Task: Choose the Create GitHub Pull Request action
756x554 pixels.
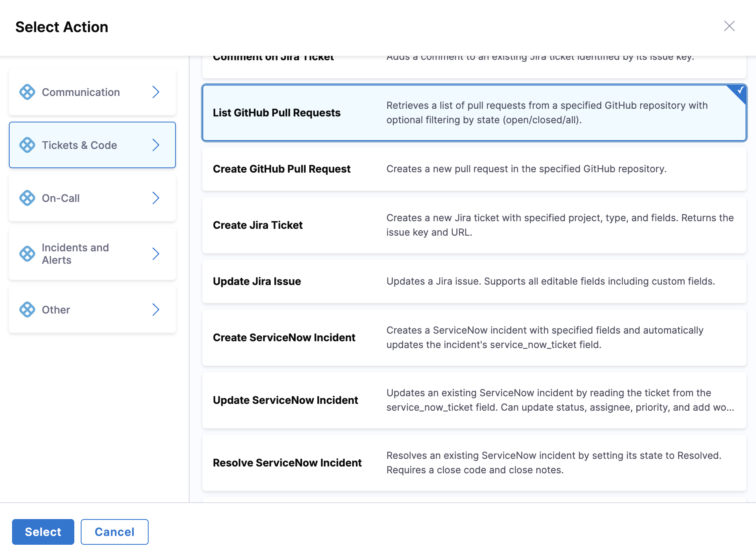Action: coord(474,169)
